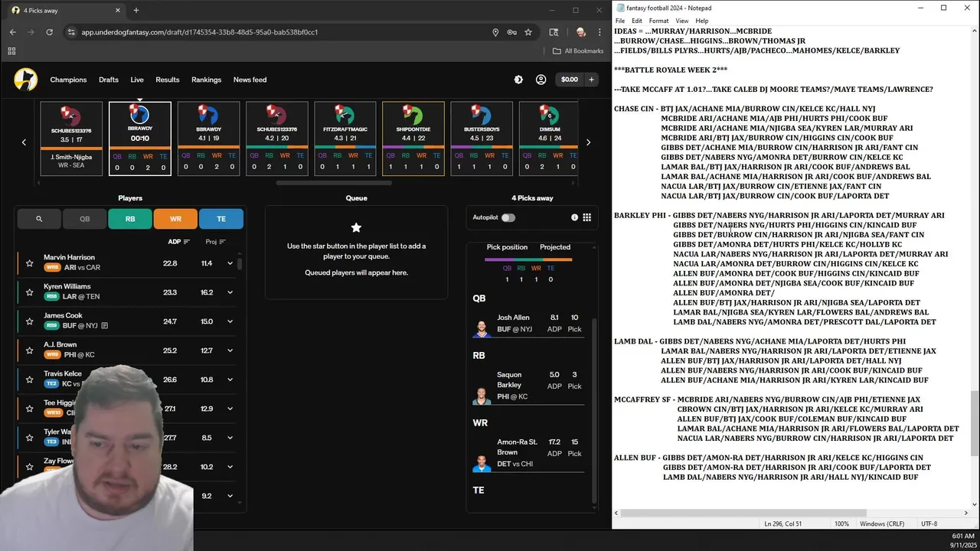This screenshot has width=980, height=551.
Task: Open Notepad View menu
Action: tap(681, 21)
